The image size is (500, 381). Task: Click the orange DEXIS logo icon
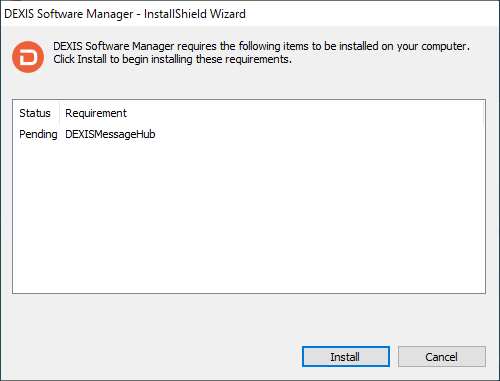click(28, 57)
